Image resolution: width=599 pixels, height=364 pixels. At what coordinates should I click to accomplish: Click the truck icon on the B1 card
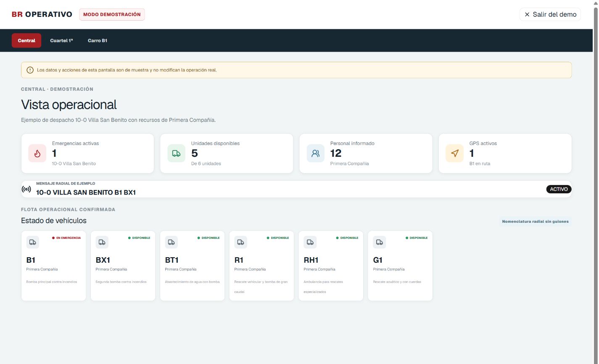click(x=33, y=242)
